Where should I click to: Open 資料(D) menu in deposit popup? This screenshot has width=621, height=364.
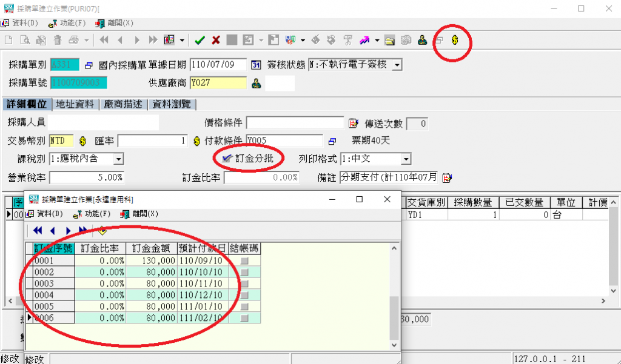point(44,214)
